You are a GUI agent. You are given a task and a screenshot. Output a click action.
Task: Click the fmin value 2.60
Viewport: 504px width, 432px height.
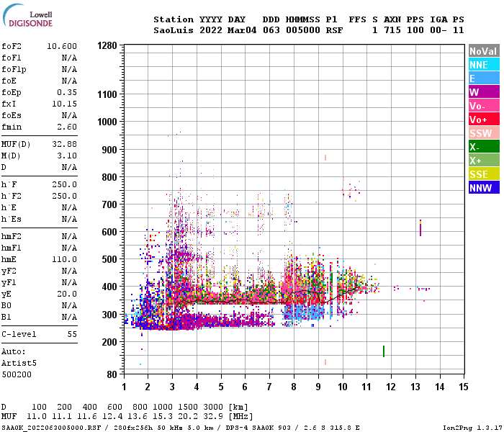coord(67,127)
